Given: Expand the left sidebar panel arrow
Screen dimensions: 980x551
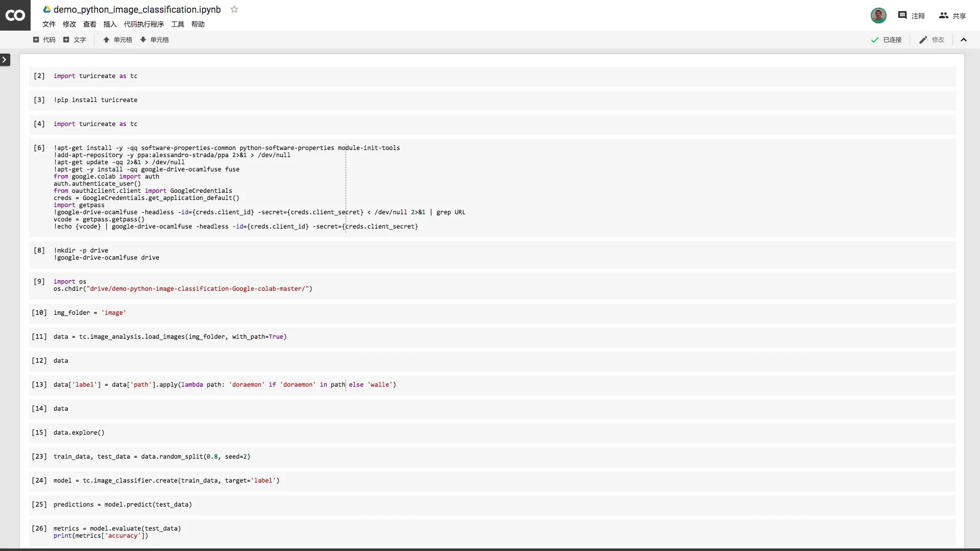Looking at the screenshot, I should pyautogui.click(x=5, y=60).
